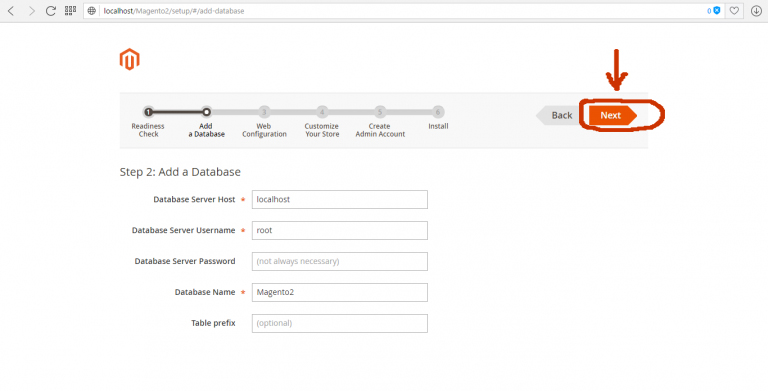Click the Database Server Host field

pyautogui.click(x=340, y=199)
